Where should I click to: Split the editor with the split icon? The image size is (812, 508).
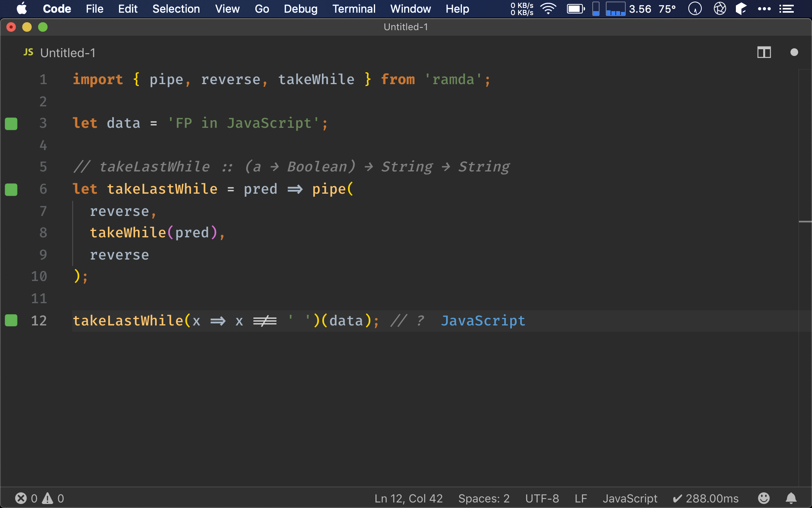click(x=764, y=52)
